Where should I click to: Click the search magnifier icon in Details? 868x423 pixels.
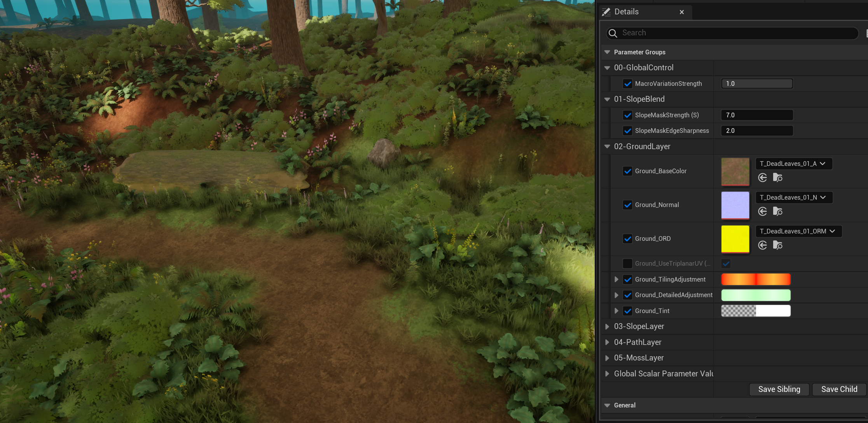[x=613, y=33]
